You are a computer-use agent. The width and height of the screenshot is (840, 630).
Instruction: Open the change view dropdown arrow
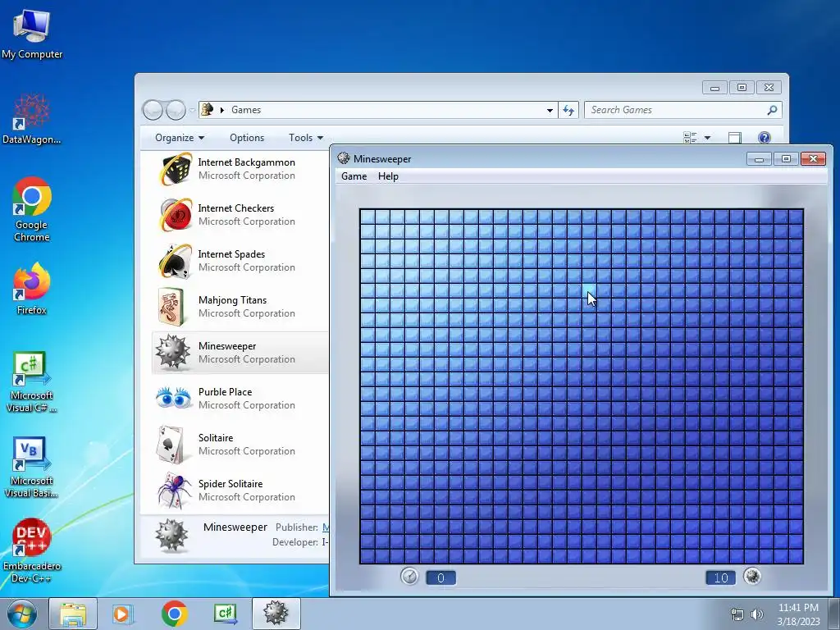(707, 138)
